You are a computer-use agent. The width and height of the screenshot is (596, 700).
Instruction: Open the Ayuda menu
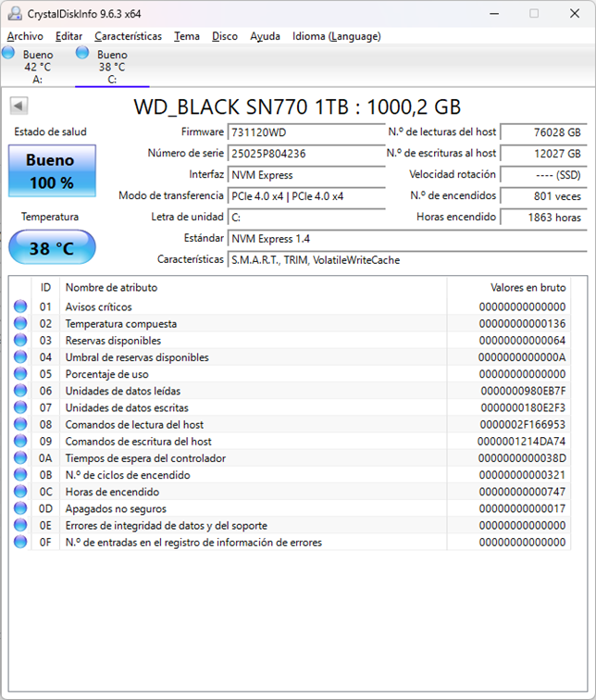(x=265, y=36)
